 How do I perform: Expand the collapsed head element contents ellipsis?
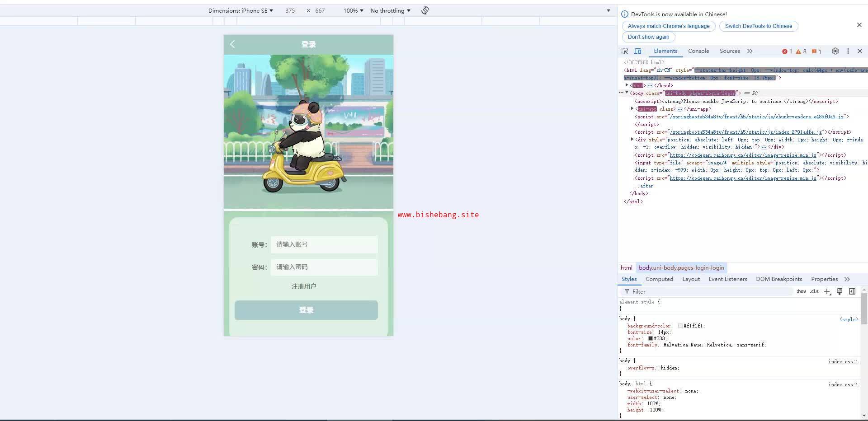tap(650, 85)
